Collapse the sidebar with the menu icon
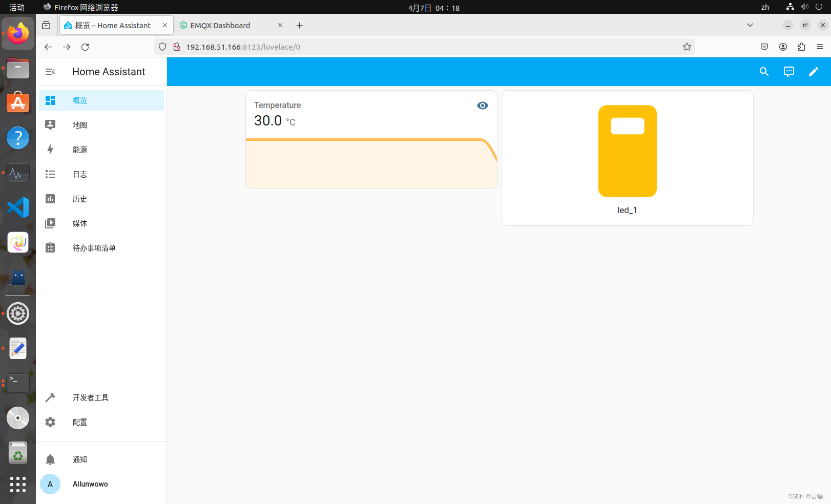Viewport: 831px width, 504px height. click(x=50, y=72)
